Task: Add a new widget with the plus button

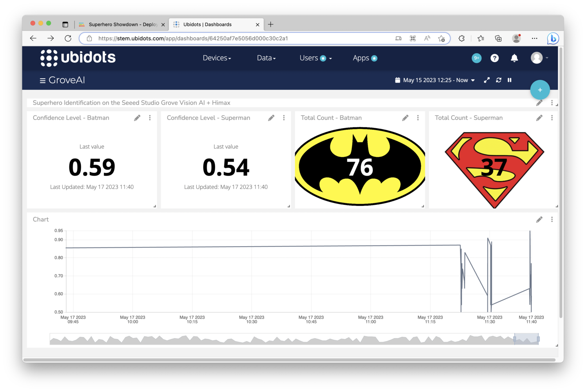Action: pyautogui.click(x=540, y=90)
